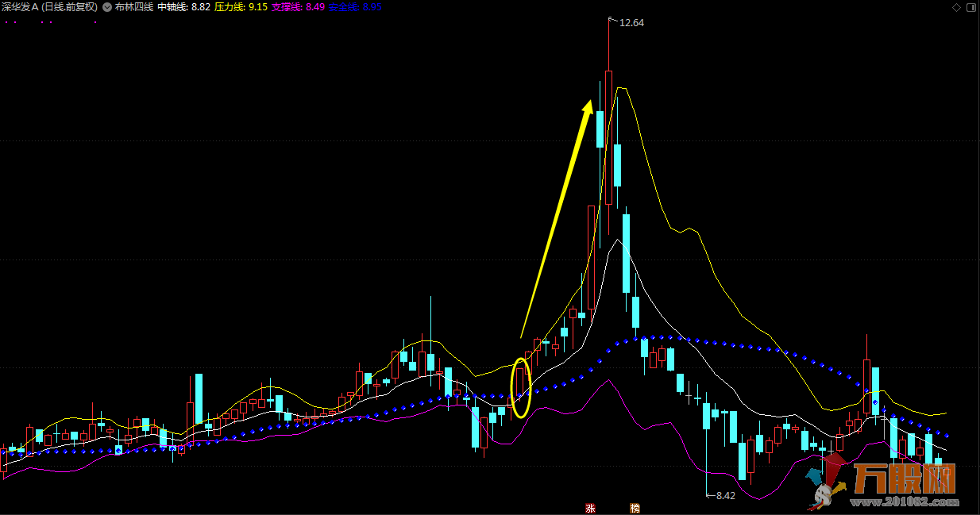Viewport: 980px width, 515px height.
Task: Click the 中轴线 8.82 label
Action: click(x=183, y=7)
